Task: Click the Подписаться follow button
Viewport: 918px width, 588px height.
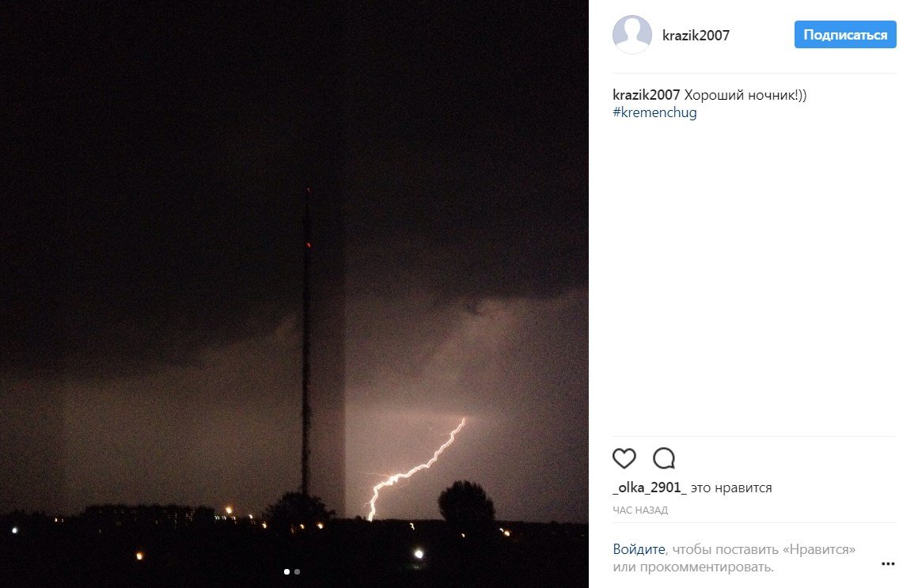Action: (x=845, y=35)
